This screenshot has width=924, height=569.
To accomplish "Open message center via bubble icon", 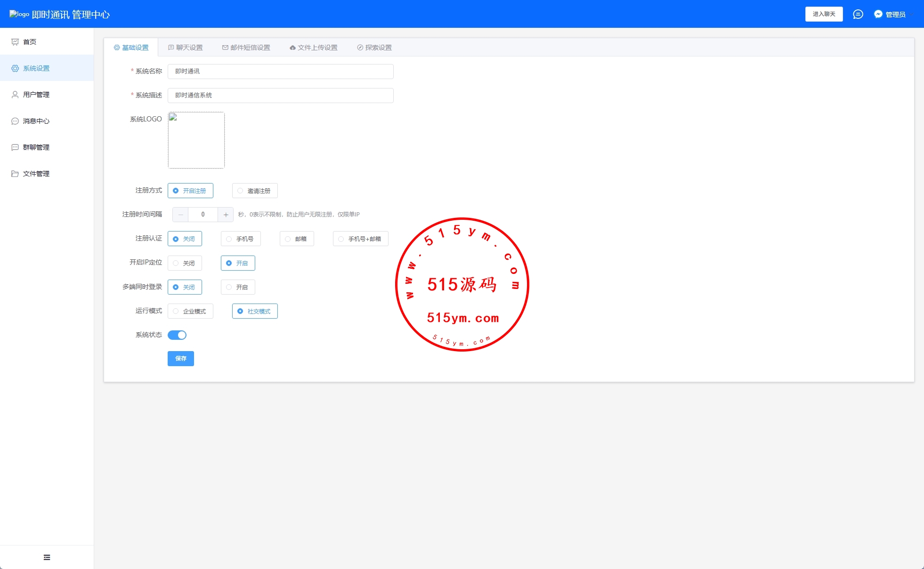I will point(15,121).
